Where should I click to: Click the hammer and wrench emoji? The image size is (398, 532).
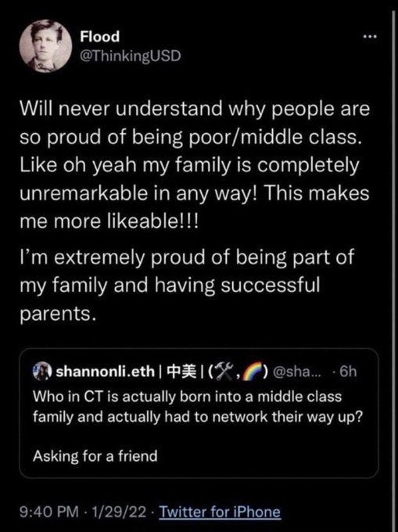225,371
